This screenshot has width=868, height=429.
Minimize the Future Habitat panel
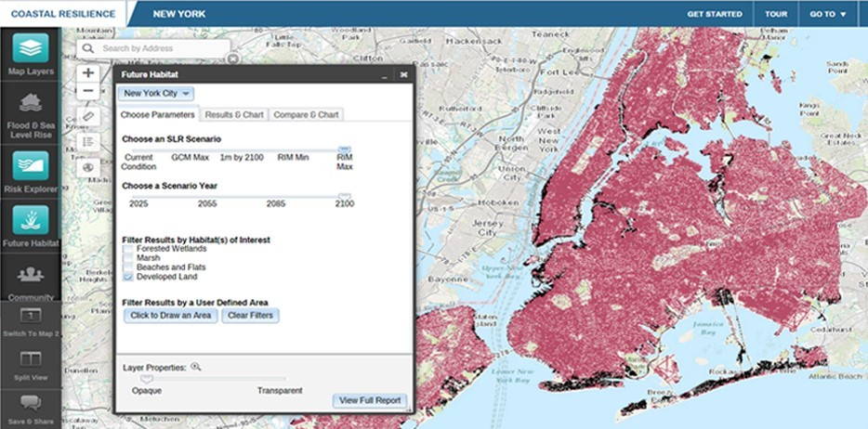point(384,74)
